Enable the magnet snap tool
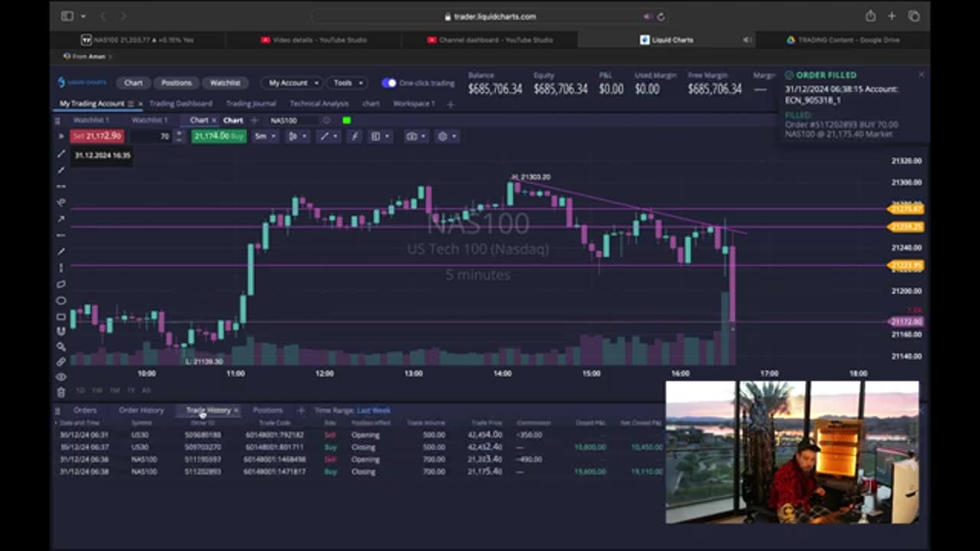Image resolution: width=980 pixels, height=551 pixels. tap(61, 331)
